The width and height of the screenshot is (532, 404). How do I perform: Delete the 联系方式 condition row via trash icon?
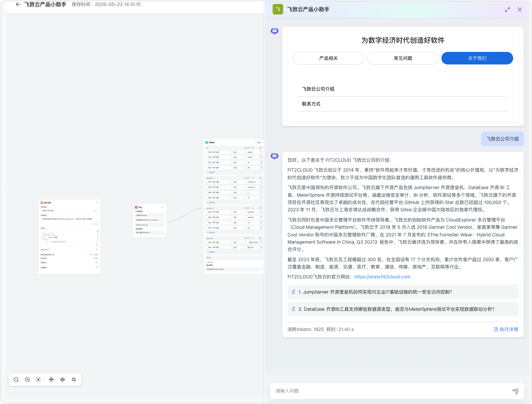261,247
